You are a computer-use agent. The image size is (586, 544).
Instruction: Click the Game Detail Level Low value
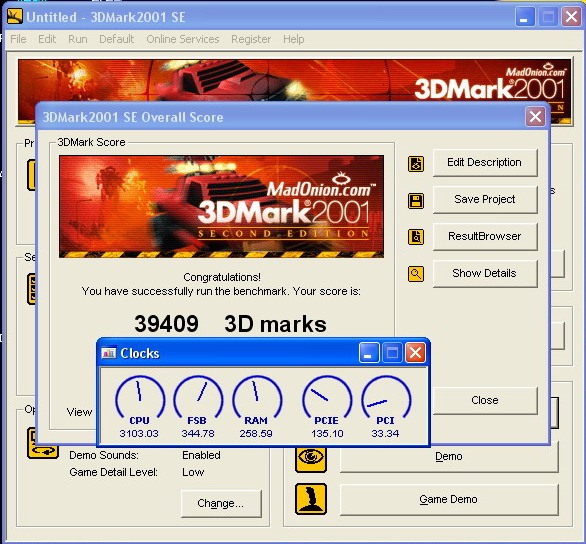(x=193, y=472)
